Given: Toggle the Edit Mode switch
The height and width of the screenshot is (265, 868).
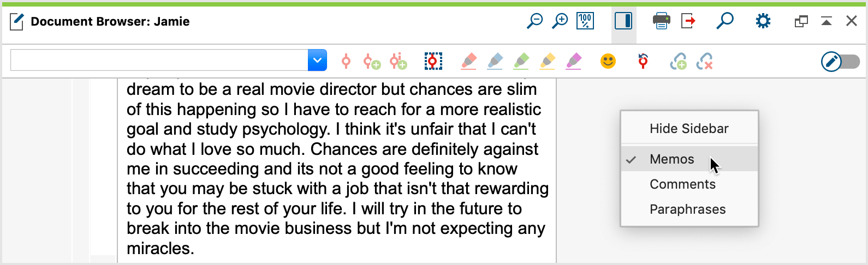Looking at the screenshot, I should pyautogui.click(x=841, y=61).
